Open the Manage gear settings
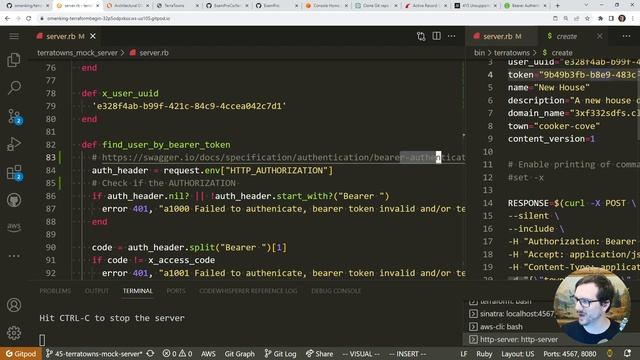The image size is (640, 360). click(14, 333)
